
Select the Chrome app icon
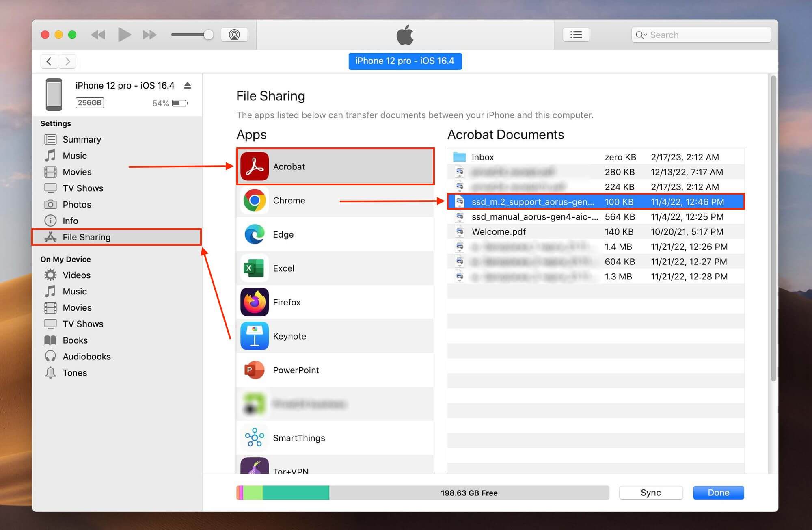[255, 200]
